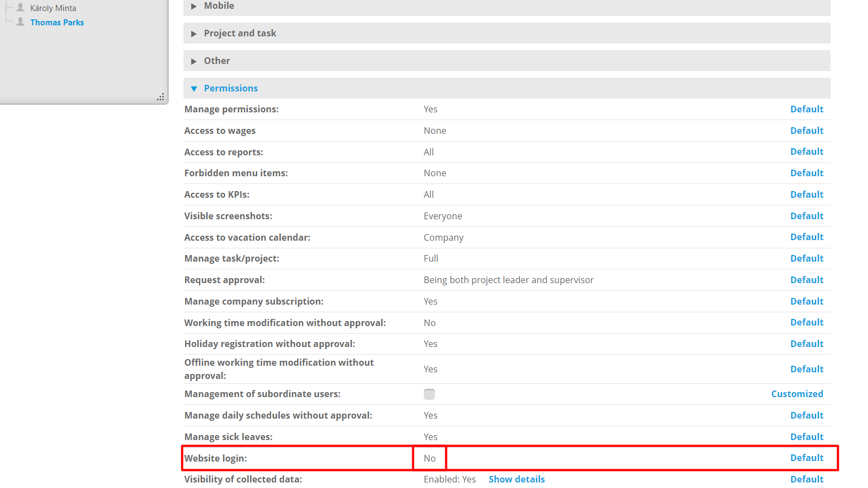The width and height of the screenshot is (868, 488).
Task: Click the Website login value No
Action: pyautogui.click(x=430, y=458)
